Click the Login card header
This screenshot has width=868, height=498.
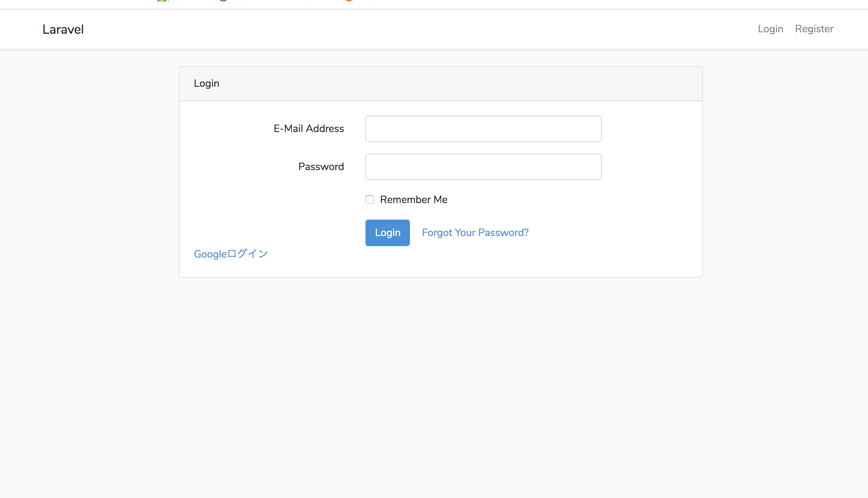206,83
